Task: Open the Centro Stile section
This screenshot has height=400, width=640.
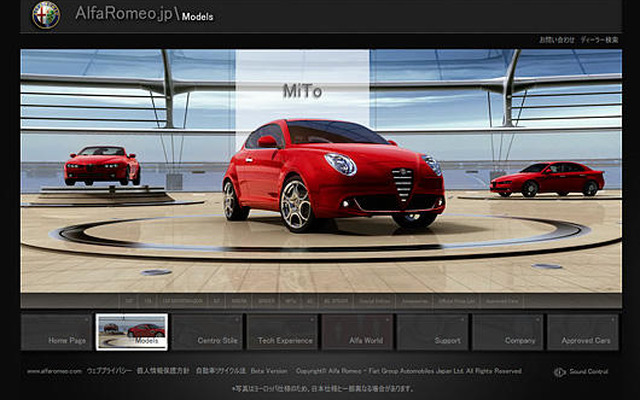Action: 207,332
